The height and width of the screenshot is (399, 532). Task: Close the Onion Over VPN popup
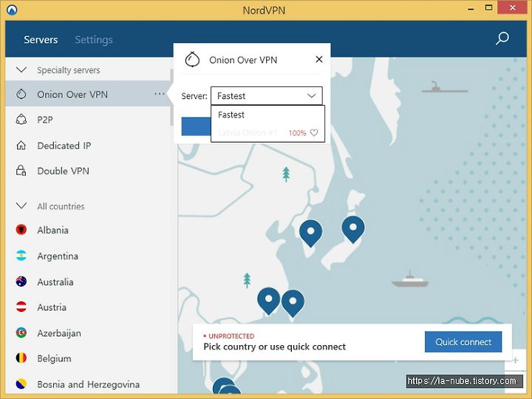tap(319, 59)
